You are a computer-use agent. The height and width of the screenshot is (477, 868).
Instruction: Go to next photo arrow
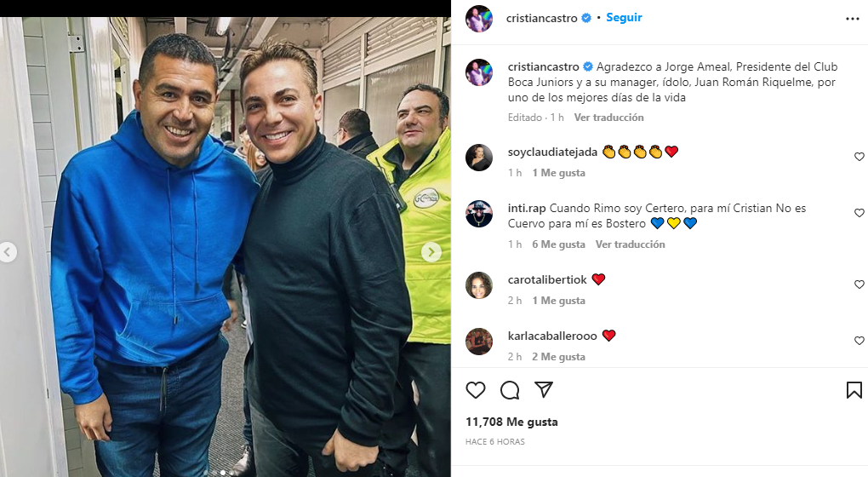pyautogui.click(x=431, y=252)
